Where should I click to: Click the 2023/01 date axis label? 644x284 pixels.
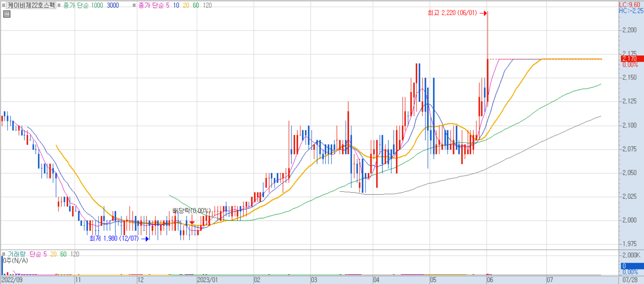tap(207, 280)
